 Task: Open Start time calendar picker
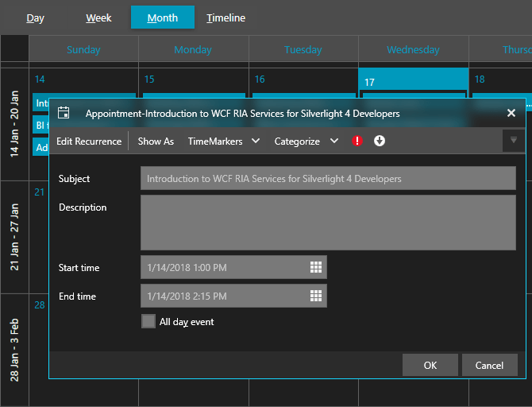click(316, 267)
